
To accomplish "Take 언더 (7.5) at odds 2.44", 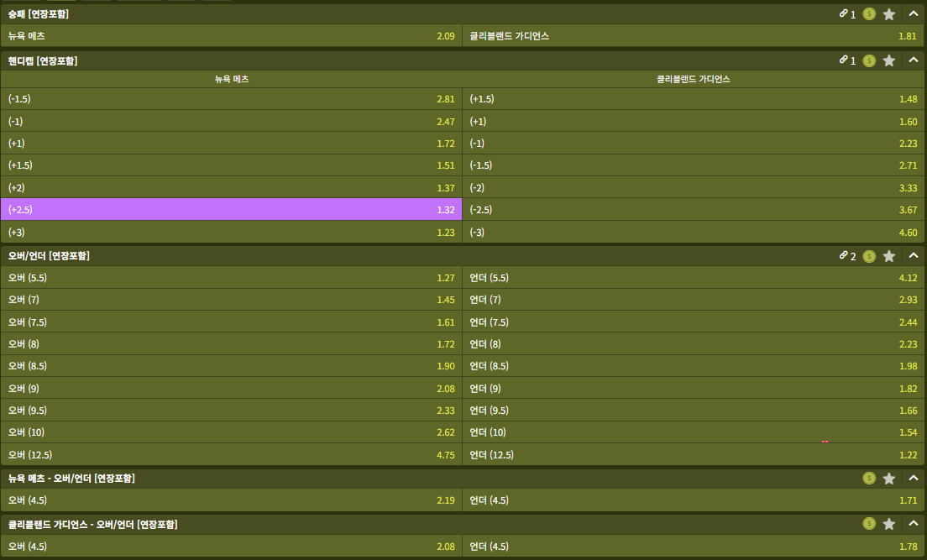I will [x=693, y=322].
